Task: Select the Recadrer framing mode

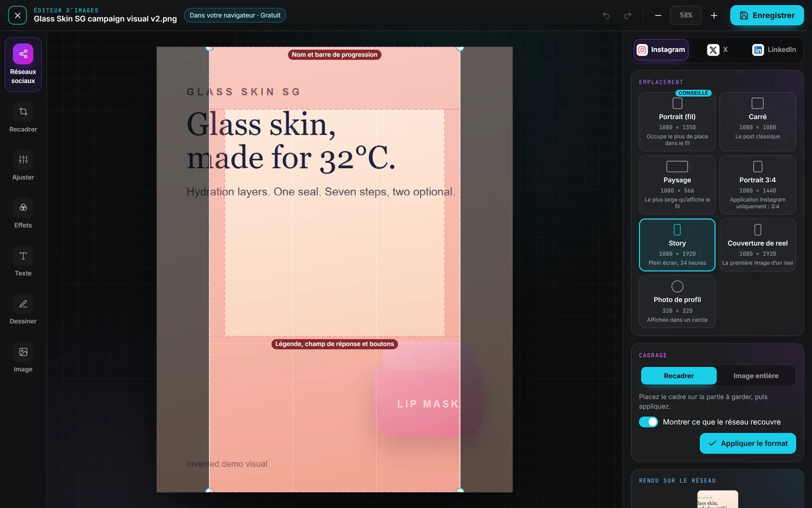Action: [x=679, y=376]
